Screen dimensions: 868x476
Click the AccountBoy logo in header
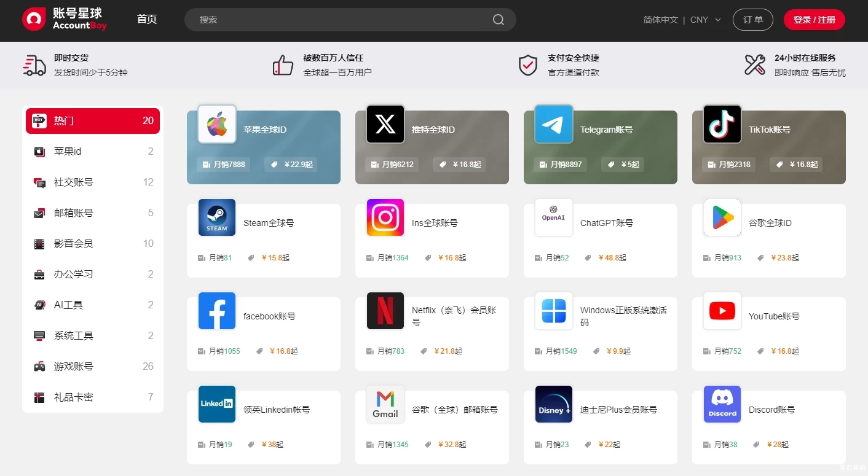tap(65, 20)
